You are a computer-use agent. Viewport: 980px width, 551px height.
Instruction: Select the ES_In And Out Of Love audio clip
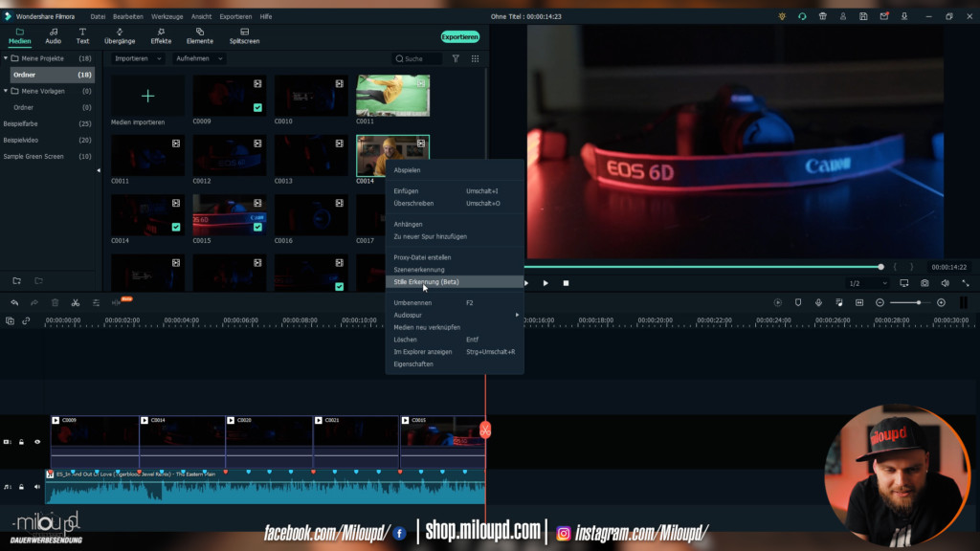coord(265,487)
